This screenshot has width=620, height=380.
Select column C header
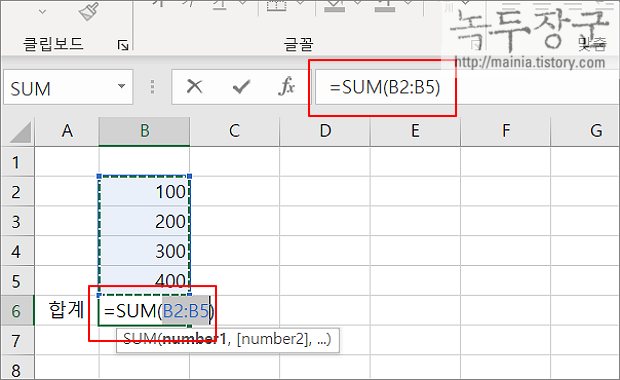click(x=234, y=131)
